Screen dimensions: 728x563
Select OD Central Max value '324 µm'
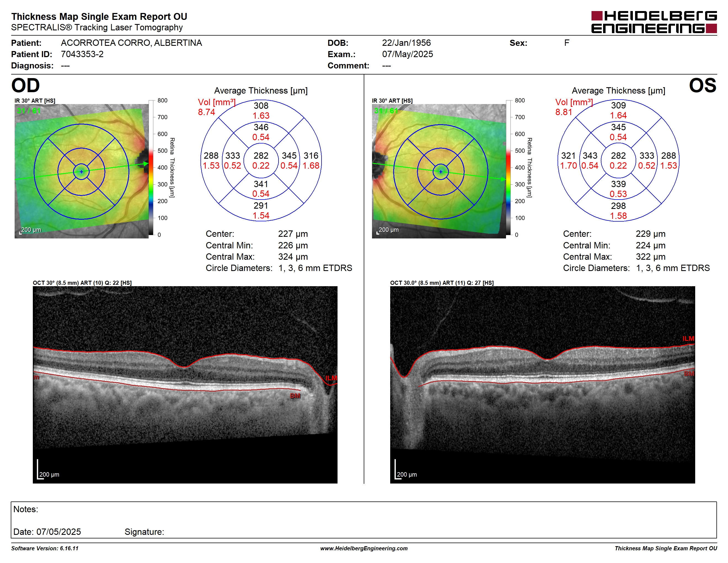293,257
